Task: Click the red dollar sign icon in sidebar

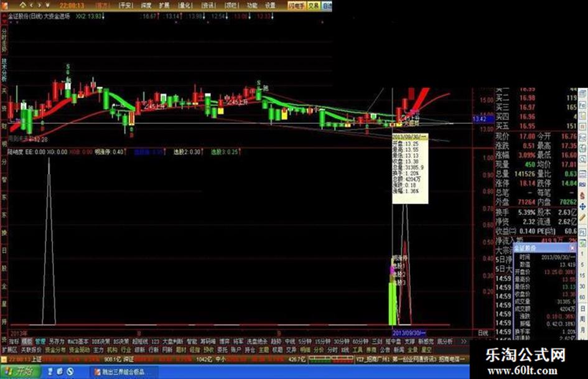Action: click(x=582, y=196)
